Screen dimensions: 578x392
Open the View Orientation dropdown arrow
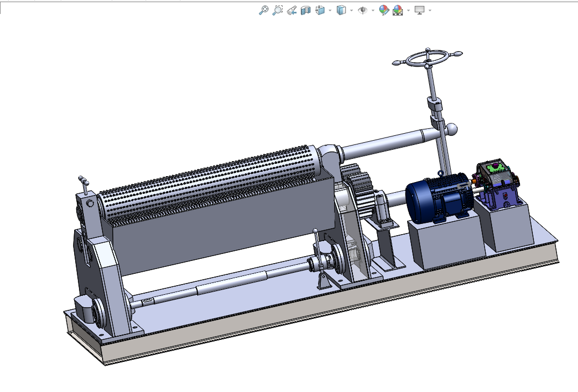point(330,10)
